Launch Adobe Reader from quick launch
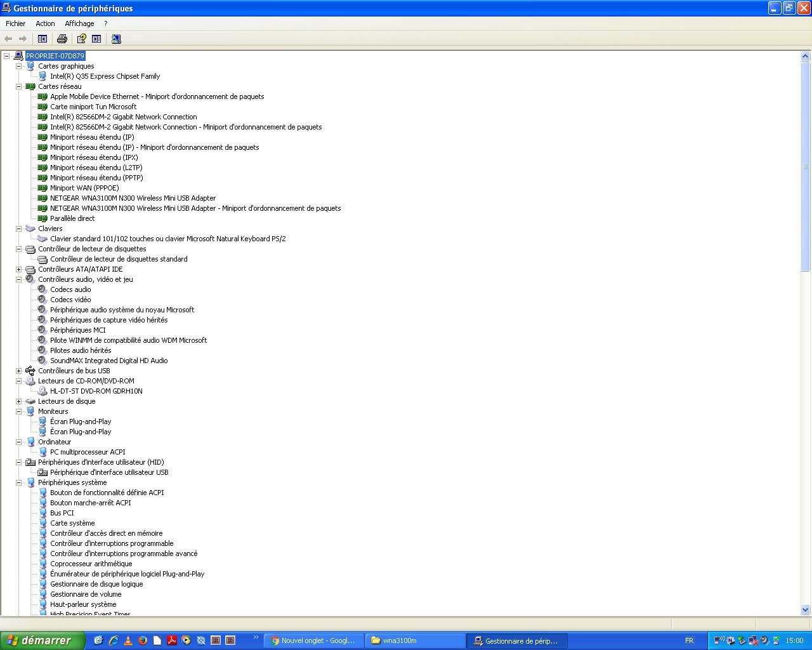812x650 pixels. pyautogui.click(x=171, y=640)
